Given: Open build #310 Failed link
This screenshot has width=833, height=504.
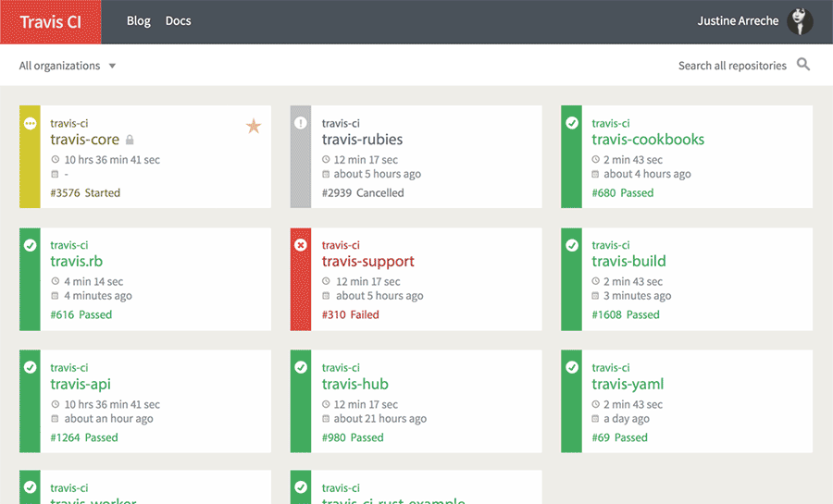Looking at the screenshot, I should 350,314.
